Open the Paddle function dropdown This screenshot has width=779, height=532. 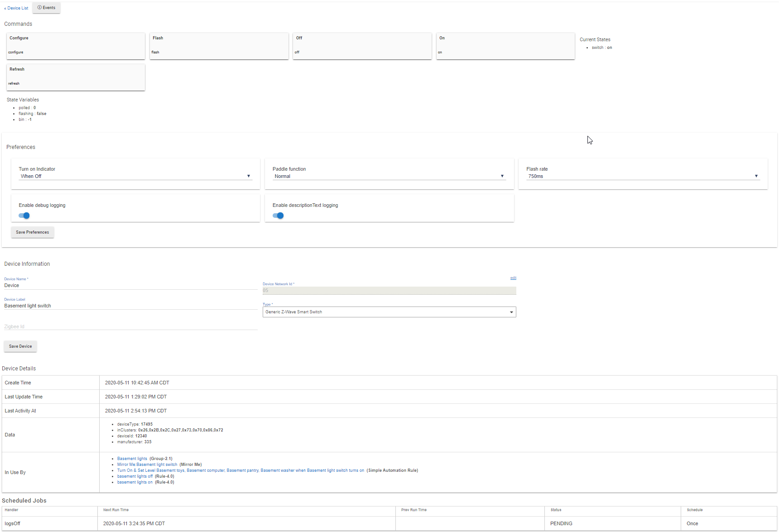pos(389,176)
